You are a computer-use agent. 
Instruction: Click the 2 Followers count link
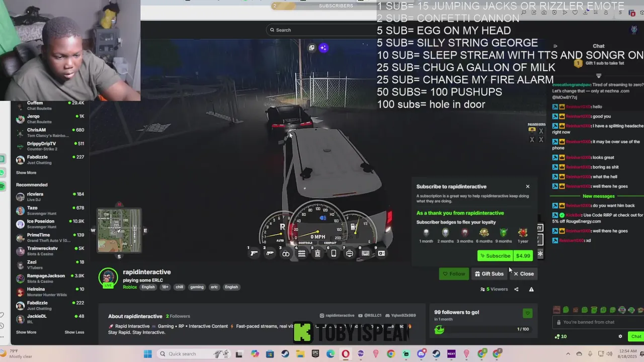pyautogui.click(x=178, y=316)
